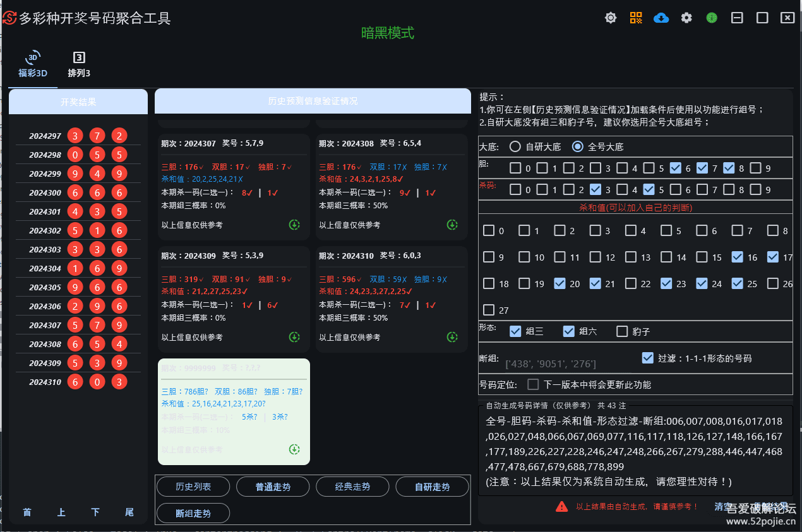
Task: Open the settings gear icon
Action: [x=686, y=18]
